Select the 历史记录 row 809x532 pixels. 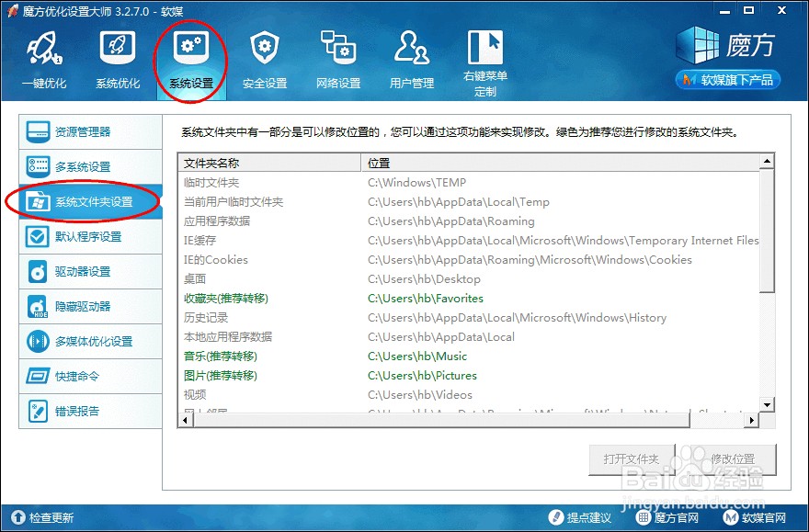click(469, 318)
